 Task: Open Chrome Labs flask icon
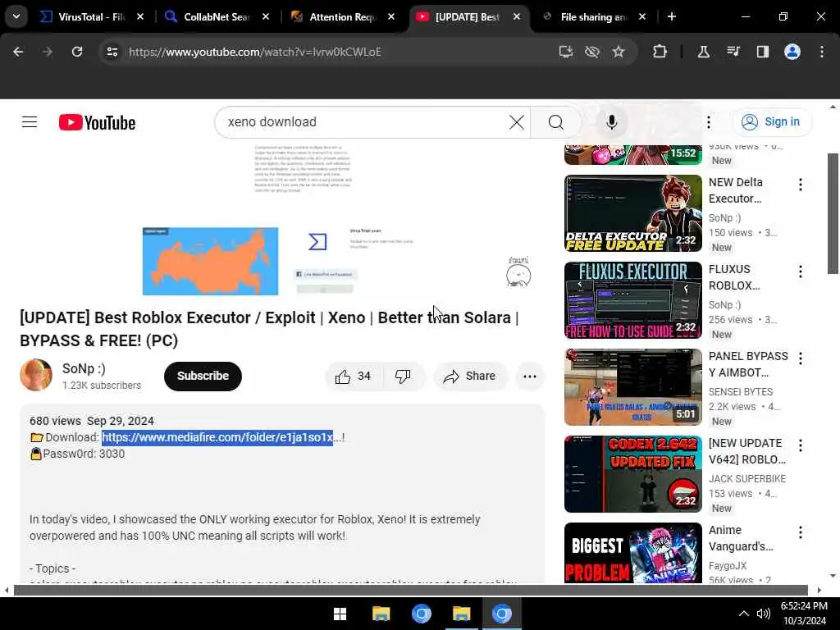click(703, 52)
